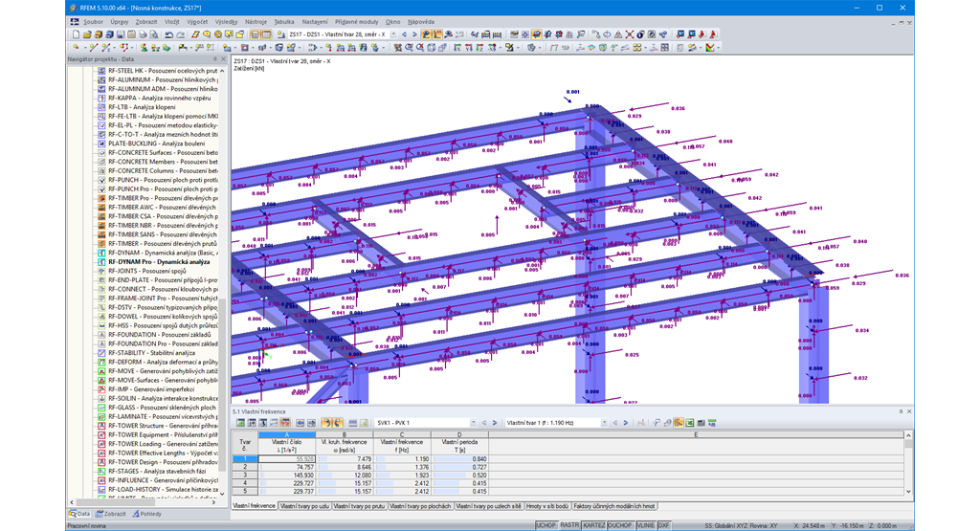Close the project navigator panel

coord(223,59)
